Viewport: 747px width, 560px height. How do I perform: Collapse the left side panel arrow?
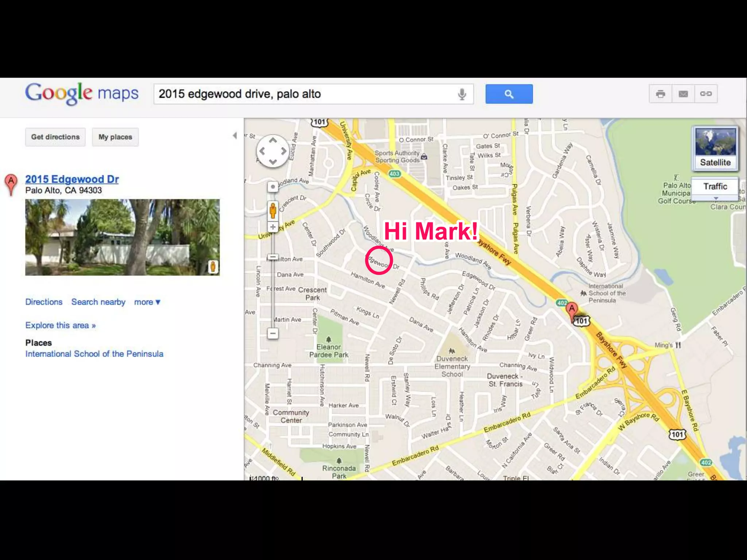pos(235,136)
